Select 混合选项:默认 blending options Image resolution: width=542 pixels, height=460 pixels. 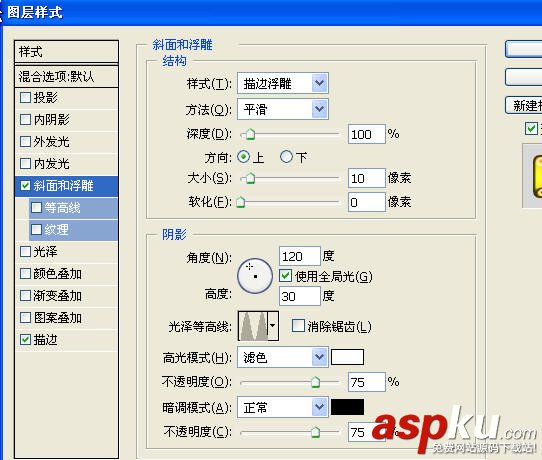66,76
